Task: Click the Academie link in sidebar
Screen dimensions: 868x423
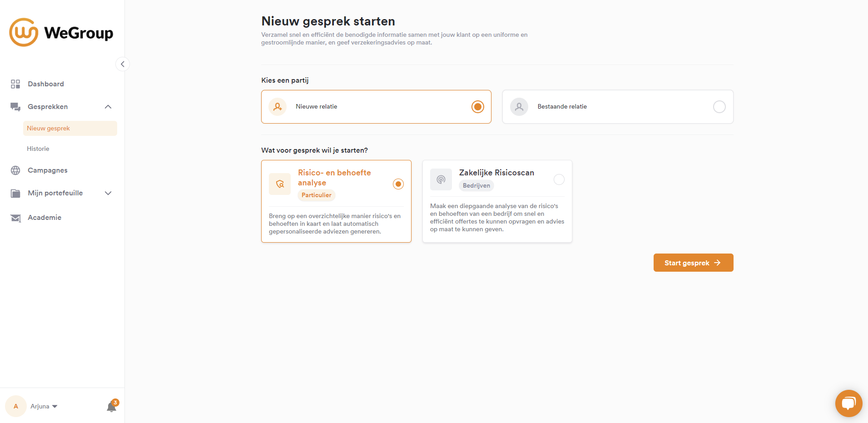Action: click(x=45, y=218)
